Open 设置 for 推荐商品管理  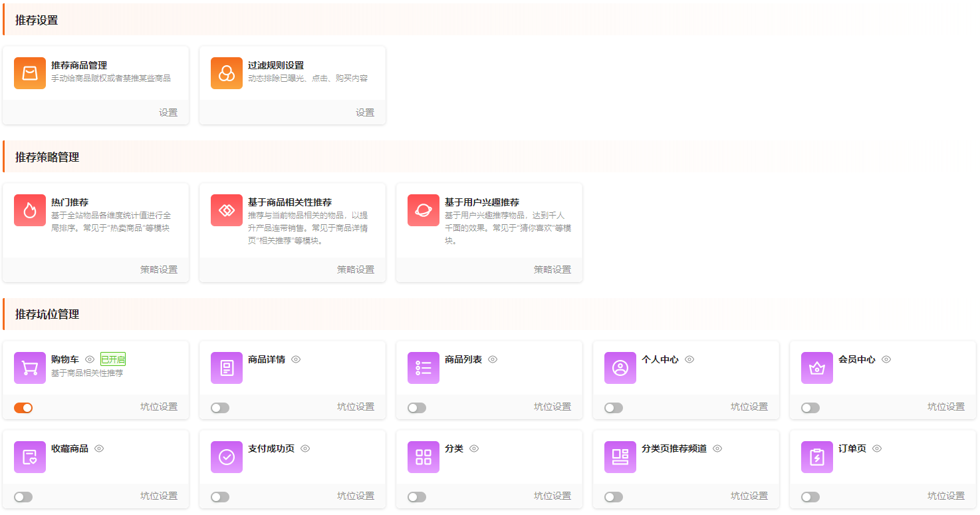[x=168, y=112]
